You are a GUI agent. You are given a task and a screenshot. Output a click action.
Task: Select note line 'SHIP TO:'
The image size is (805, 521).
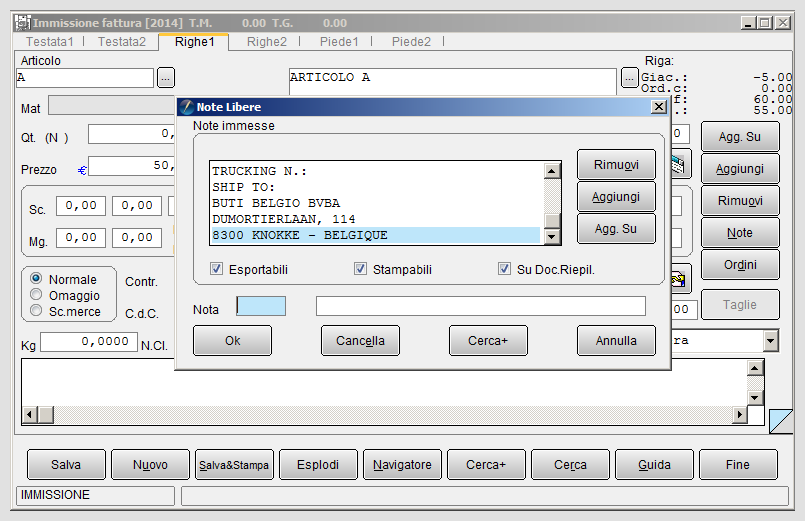coord(375,187)
